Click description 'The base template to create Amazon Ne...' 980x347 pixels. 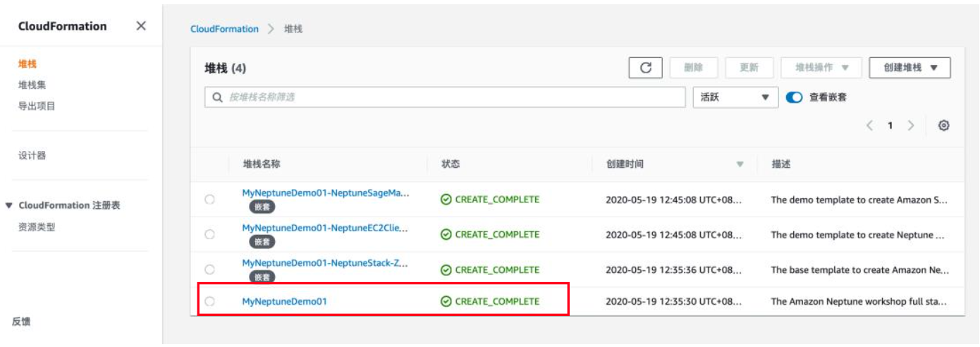(x=860, y=270)
